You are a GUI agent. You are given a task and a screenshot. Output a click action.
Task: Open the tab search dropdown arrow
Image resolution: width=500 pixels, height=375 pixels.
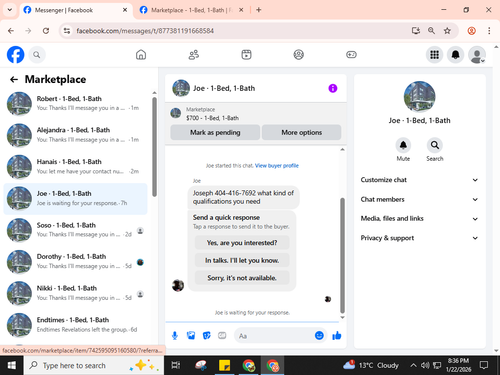coord(10,10)
